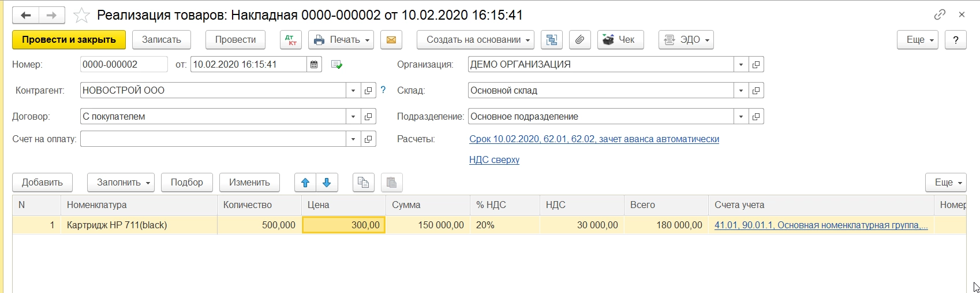980x293 pixels.
Task: Open the Создать на основании menu
Action: click(475, 40)
